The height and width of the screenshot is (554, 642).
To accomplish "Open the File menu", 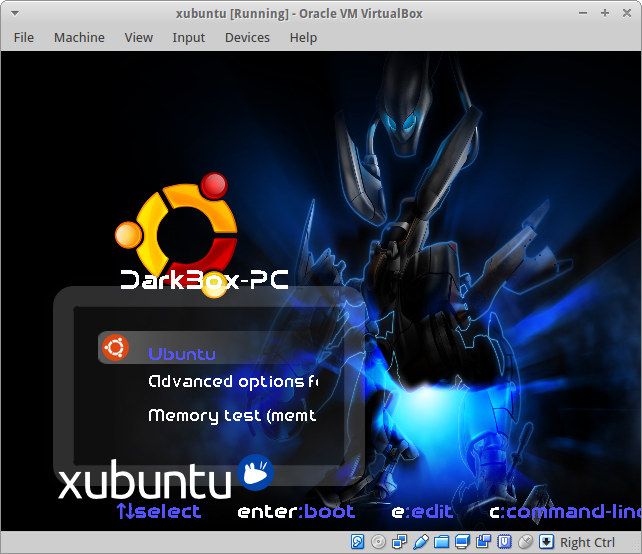I will [24, 38].
